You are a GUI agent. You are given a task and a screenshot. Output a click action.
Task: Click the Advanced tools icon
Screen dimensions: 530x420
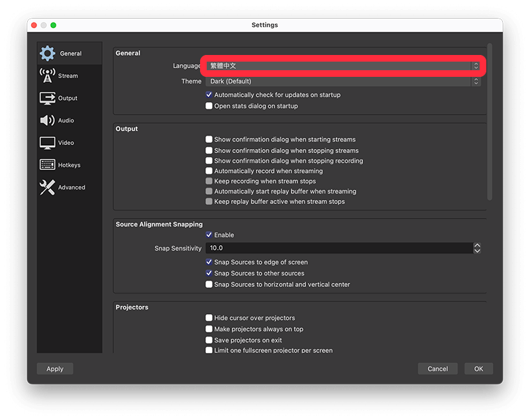[x=47, y=187]
